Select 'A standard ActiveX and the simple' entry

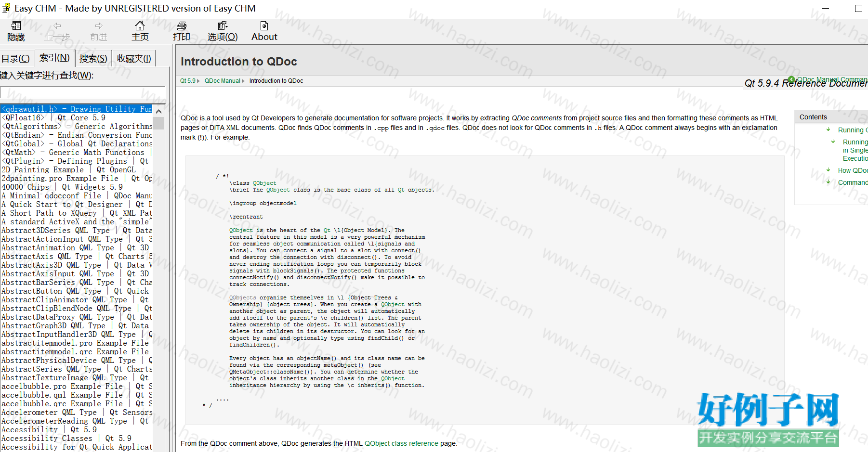click(x=77, y=222)
